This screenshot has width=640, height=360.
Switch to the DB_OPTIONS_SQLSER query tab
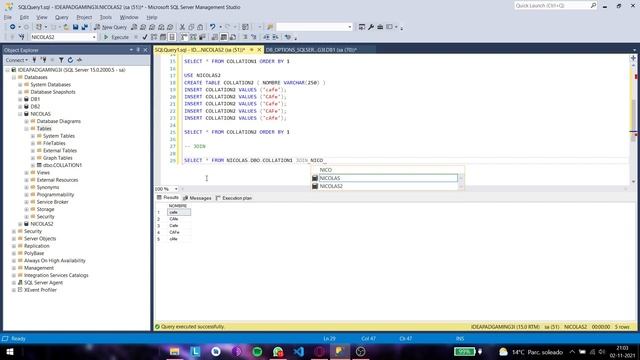[311, 50]
